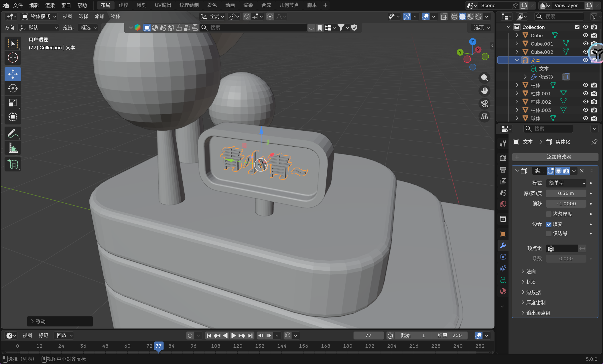Pick the Measure ruler tool
Viewport: 603px width, 364px height.
click(x=13, y=148)
